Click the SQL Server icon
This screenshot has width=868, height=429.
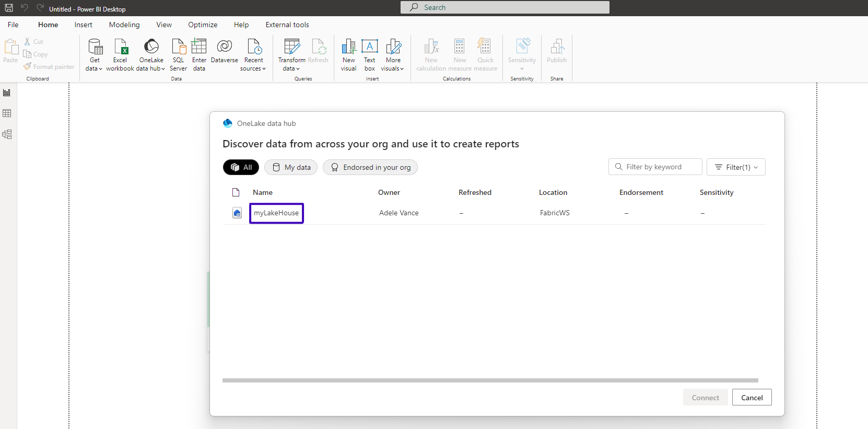click(x=178, y=47)
